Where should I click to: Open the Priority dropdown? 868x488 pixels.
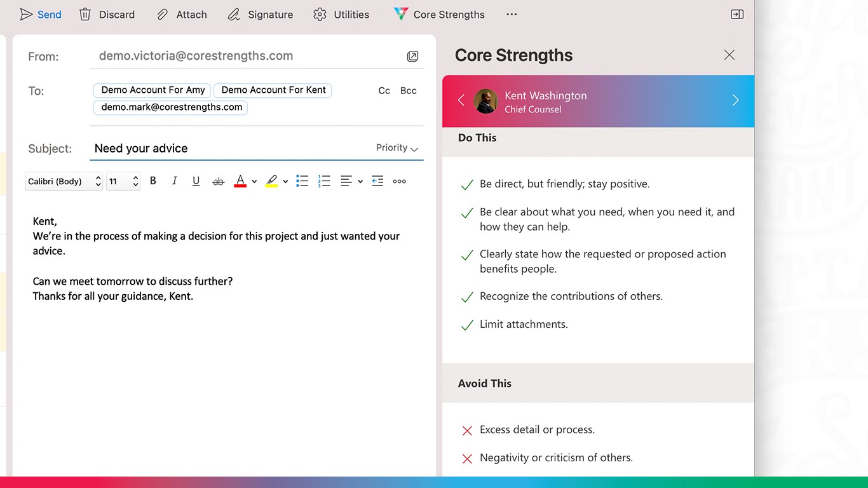[397, 148]
